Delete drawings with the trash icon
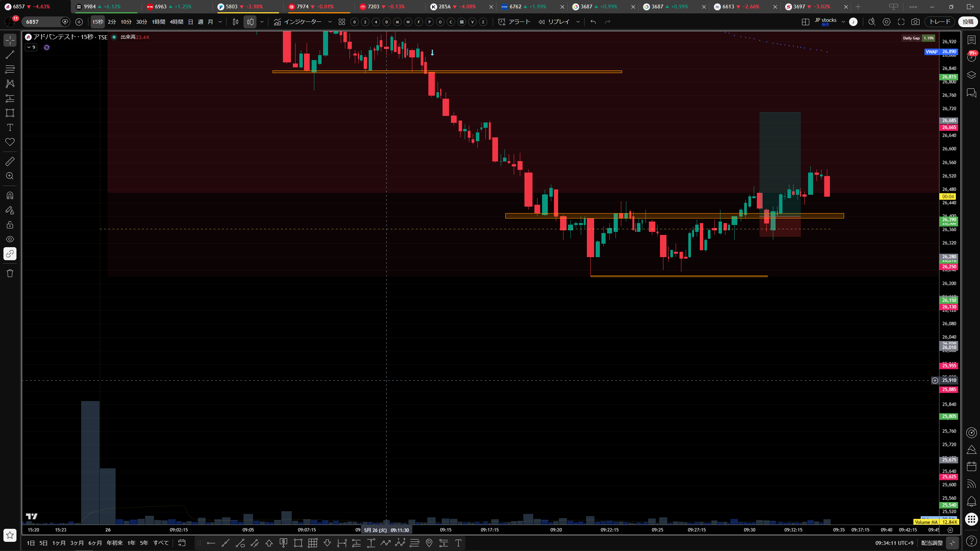 [x=10, y=273]
